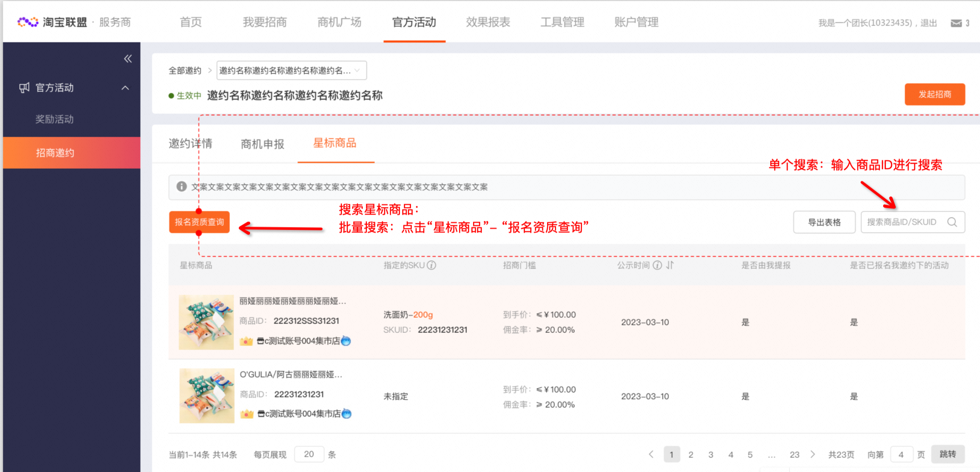Click 洗面奶-200g SKU text
980x472 pixels.
(408, 315)
